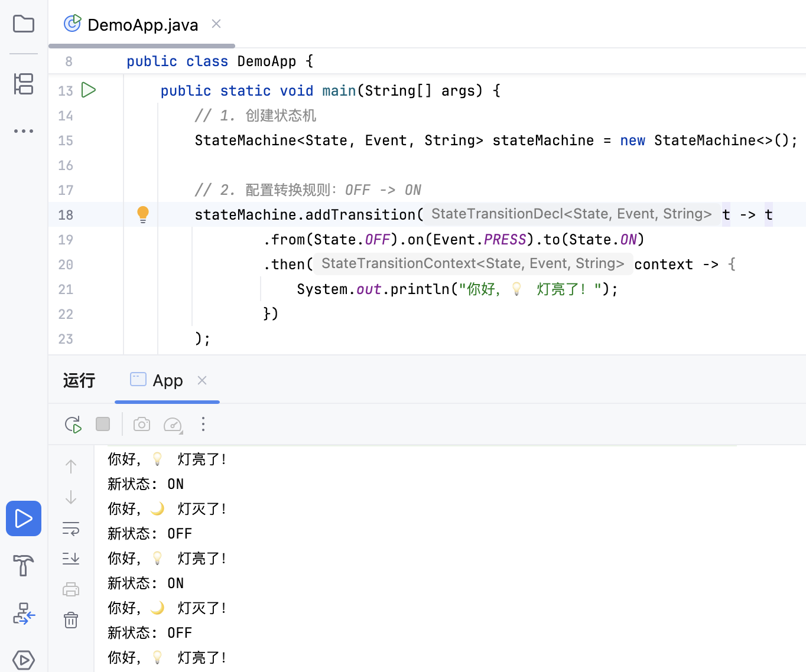The width and height of the screenshot is (806, 672).
Task: Rerun the App with the rerun icon
Action: point(73,425)
